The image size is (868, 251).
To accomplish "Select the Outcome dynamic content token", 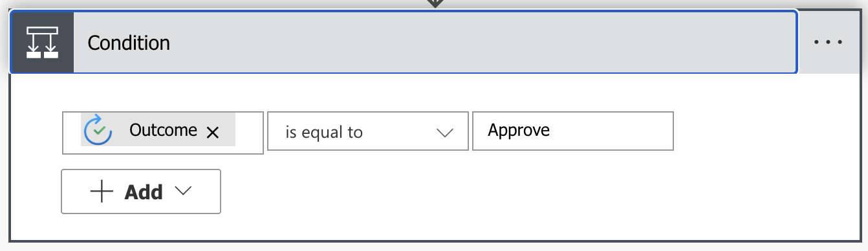I will point(158,130).
